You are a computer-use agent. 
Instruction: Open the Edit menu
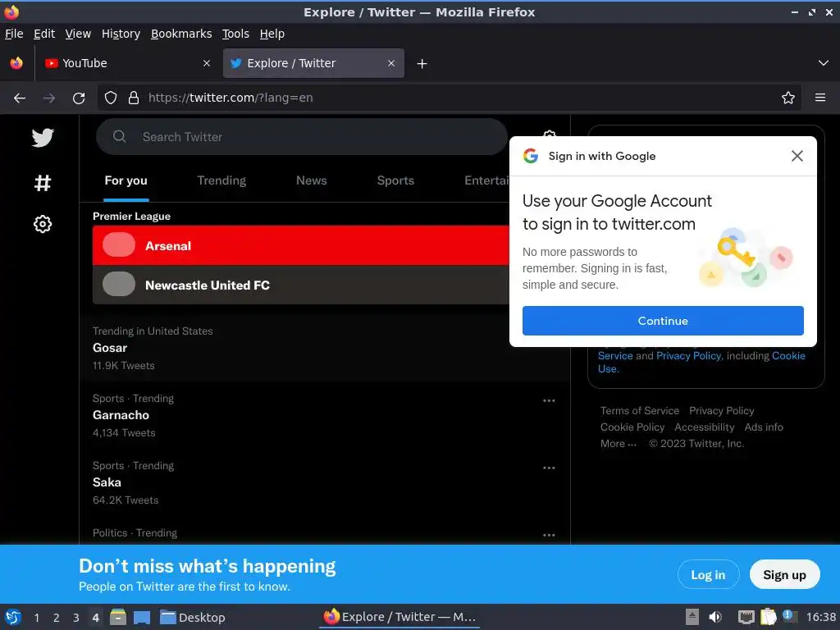tap(44, 34)
